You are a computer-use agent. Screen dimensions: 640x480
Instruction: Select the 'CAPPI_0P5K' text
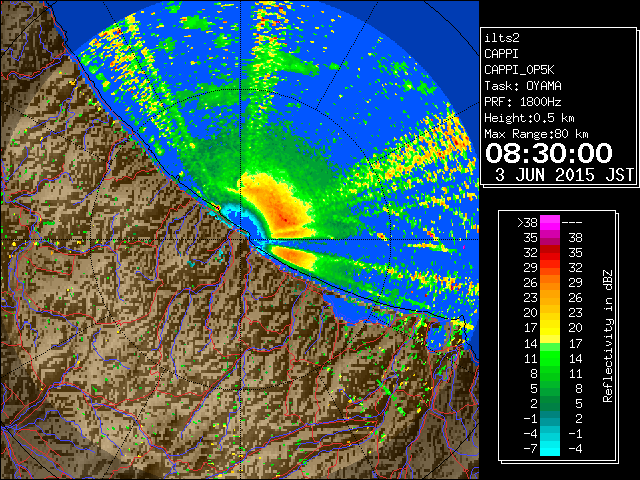click(519, 70)
